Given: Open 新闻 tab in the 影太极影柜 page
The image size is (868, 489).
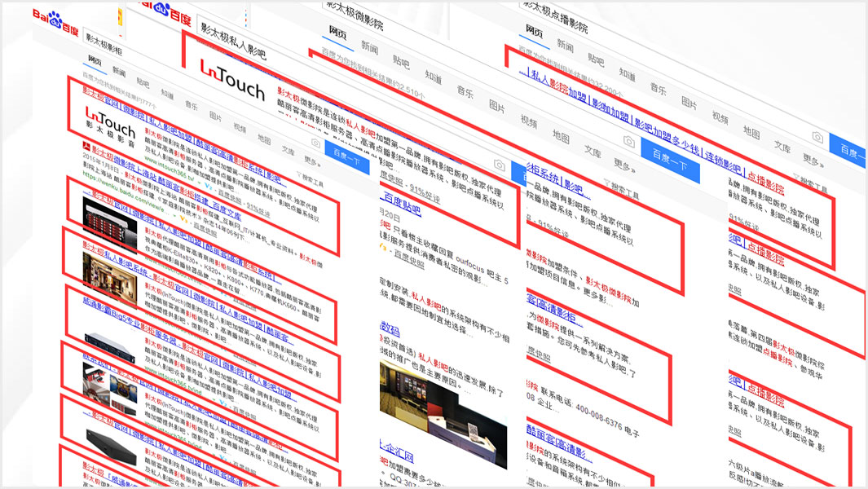Looking at the screenshot, I should (x=118, y=72).
